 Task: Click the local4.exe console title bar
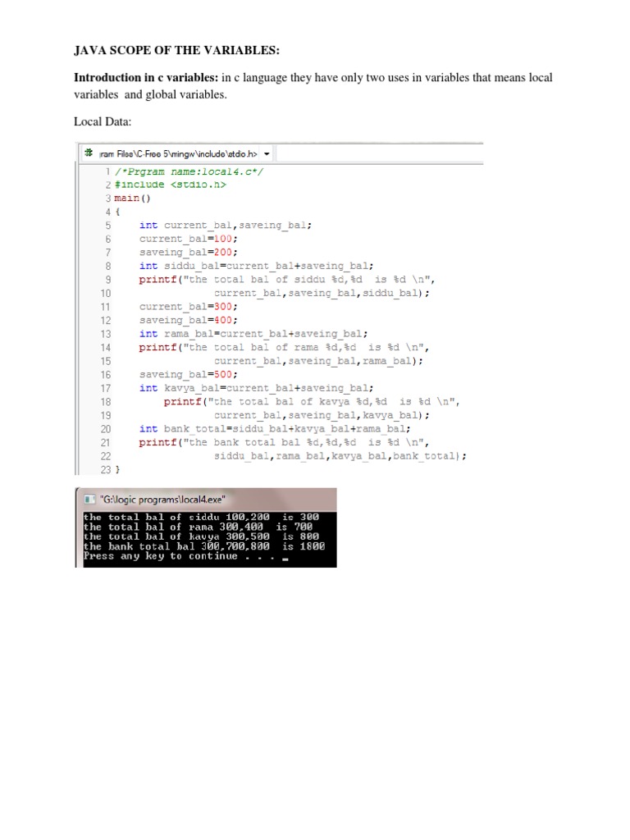tap(205, 500)
